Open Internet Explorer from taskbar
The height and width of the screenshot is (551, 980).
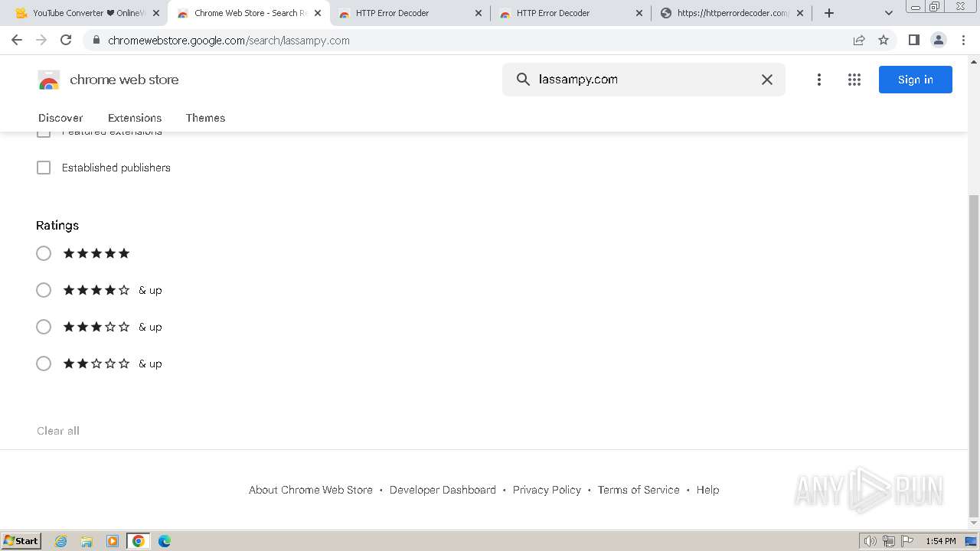click(60, 541)
